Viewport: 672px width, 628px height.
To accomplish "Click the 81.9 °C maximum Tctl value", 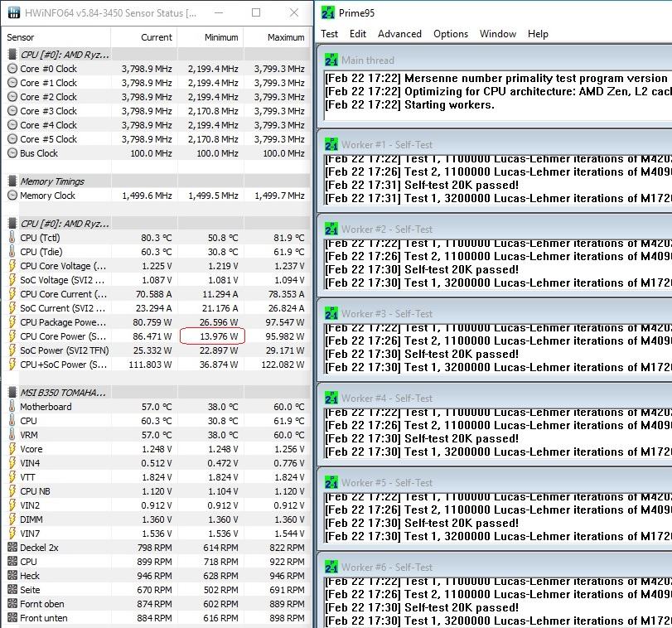I will (x=289, y=237).
